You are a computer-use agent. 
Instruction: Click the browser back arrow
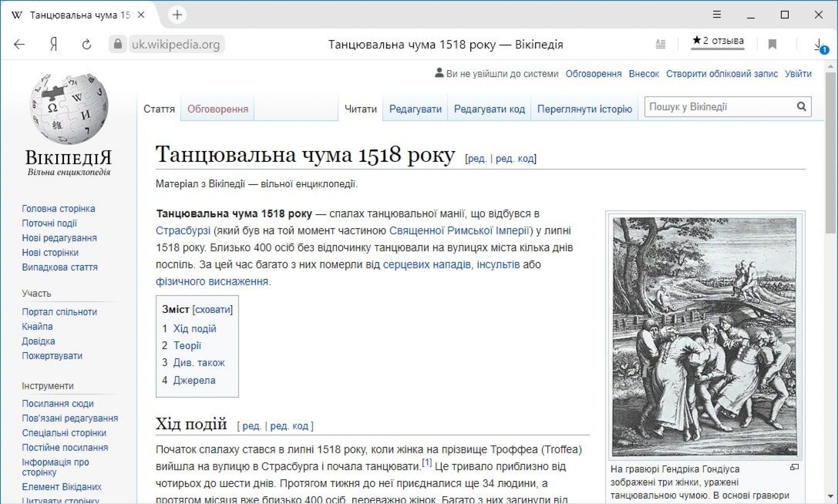tap(19, 44)
